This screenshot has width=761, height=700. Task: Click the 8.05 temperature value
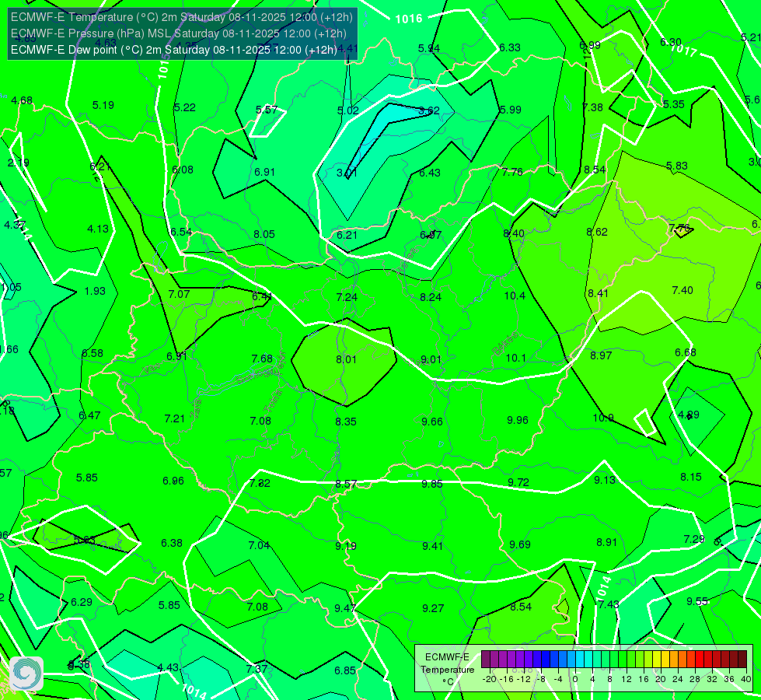click(x=264, y=234)
